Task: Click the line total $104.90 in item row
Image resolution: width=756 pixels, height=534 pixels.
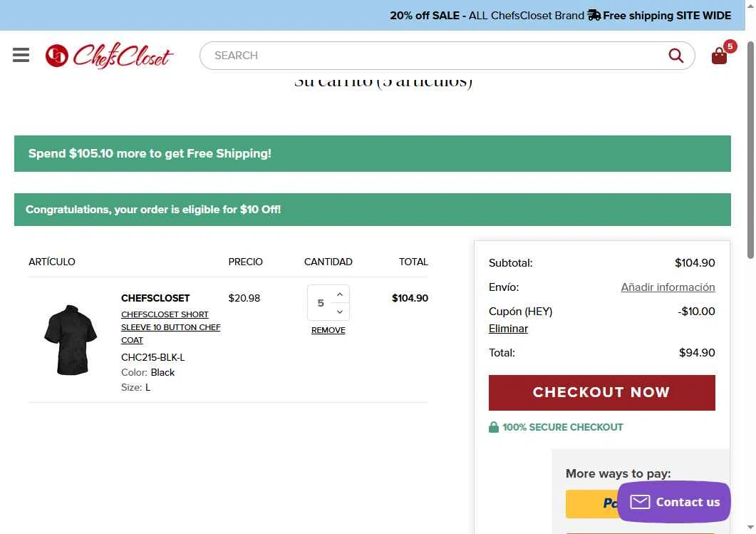Action: coord(410,298)
